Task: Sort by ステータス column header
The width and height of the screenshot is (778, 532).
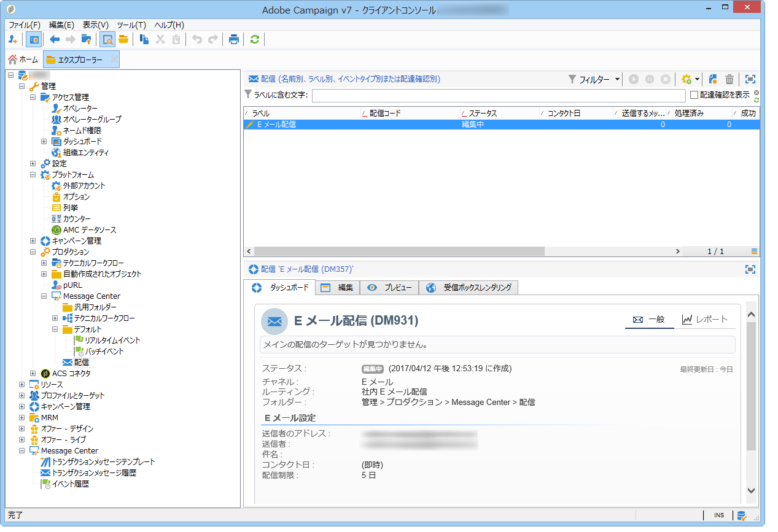Action: (x=500, y=114)
